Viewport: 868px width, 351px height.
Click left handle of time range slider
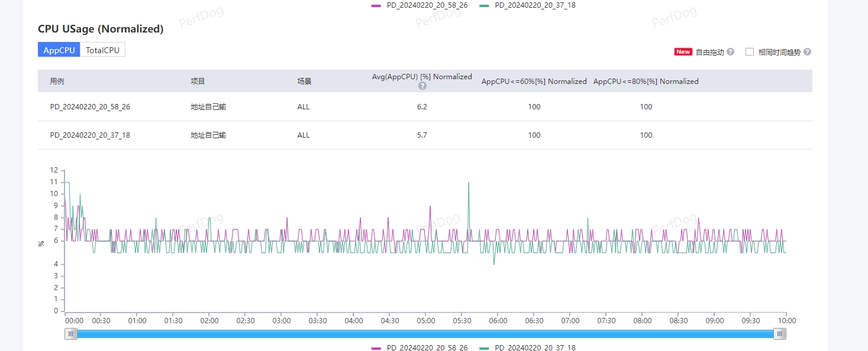[71, 334]
